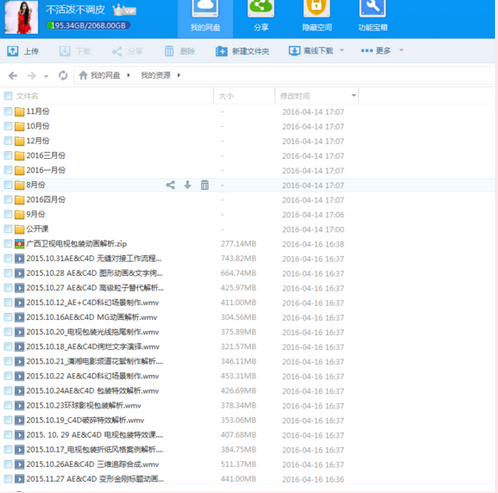Click the zip archive icon of 广西卫视 file
498x493 pixels.
coord(20,244)
